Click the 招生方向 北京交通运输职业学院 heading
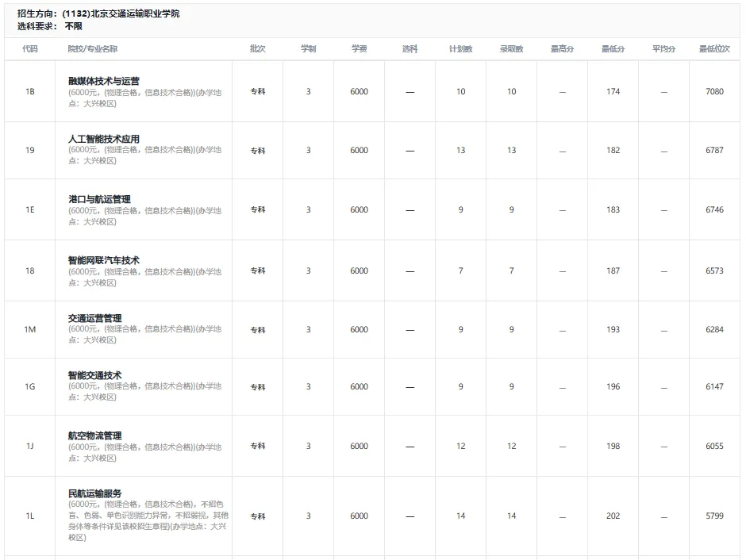Image resolution: width=746 pixels, height=560 pixels. 98,13
